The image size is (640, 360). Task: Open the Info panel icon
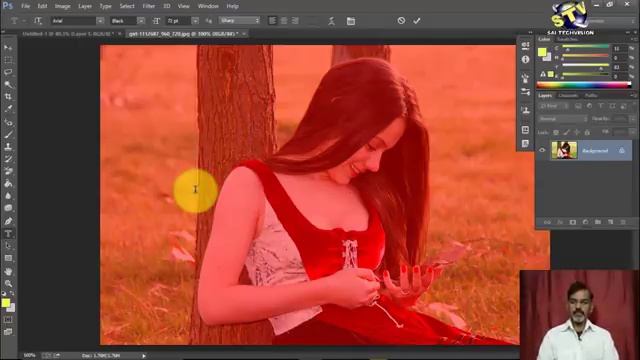pos(525,60)
